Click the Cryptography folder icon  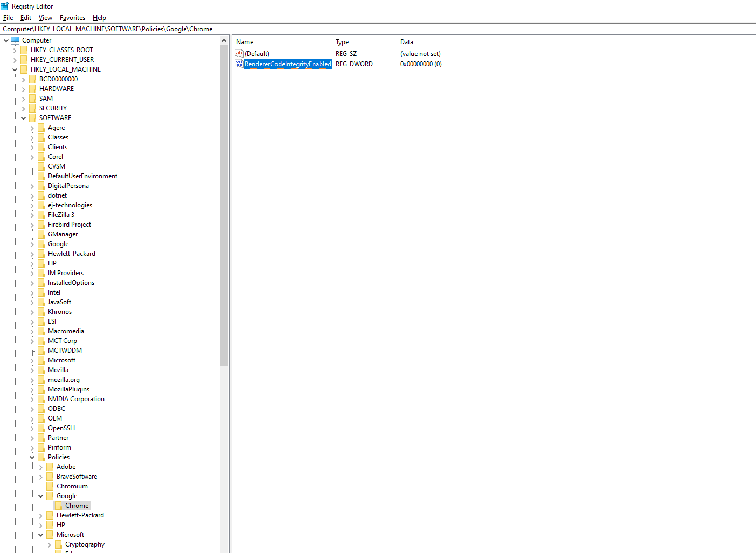[59, 544]
